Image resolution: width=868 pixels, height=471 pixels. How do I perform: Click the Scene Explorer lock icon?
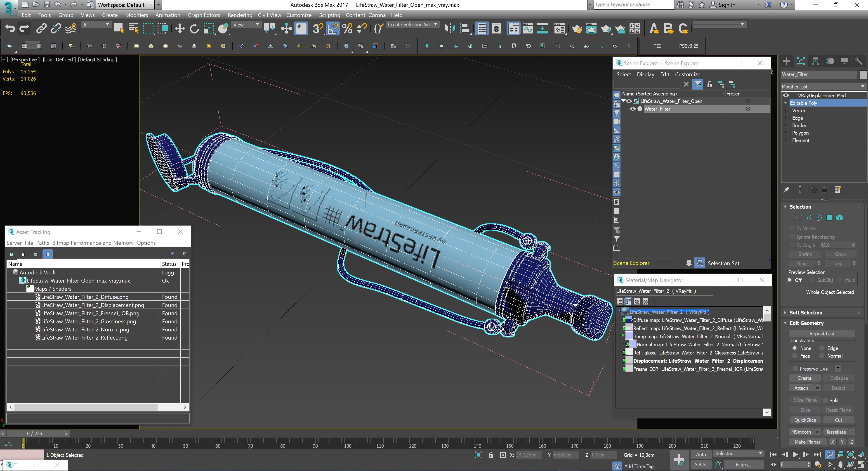click(710, 84)
